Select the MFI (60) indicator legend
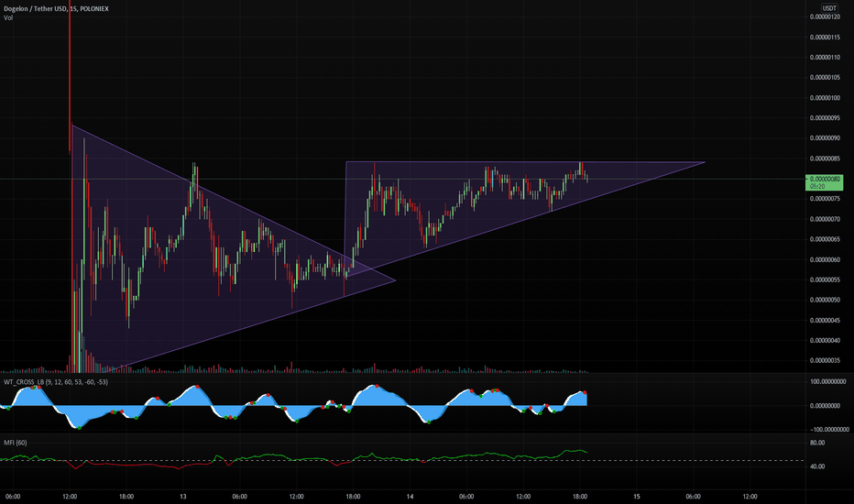This screenshot has height=504, width=854. [16, 443]
